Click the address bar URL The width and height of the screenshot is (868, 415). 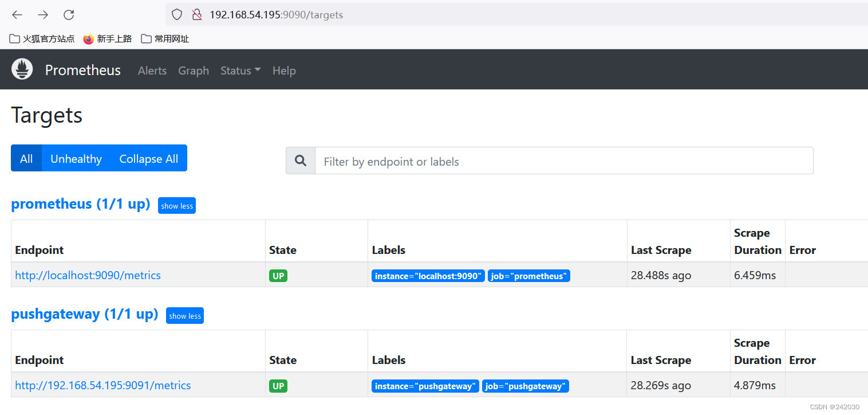[x=276, y=15]
